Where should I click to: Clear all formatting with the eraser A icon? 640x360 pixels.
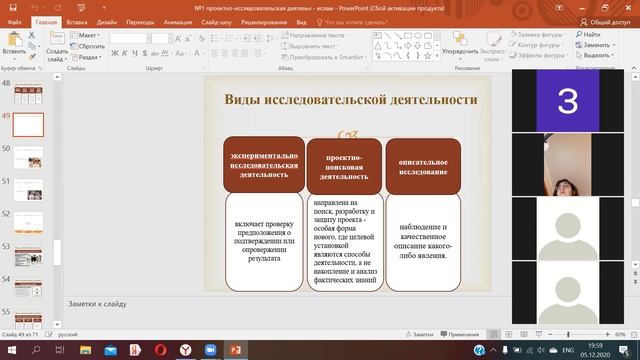(x=202, y=39)
